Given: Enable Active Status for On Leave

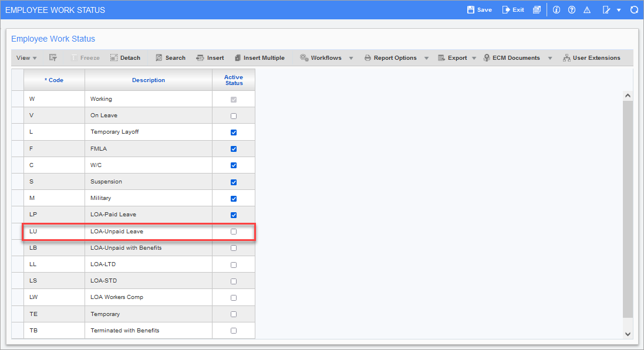Looking at the screenshot, I should pyautogui.click(x=234, y=116).
